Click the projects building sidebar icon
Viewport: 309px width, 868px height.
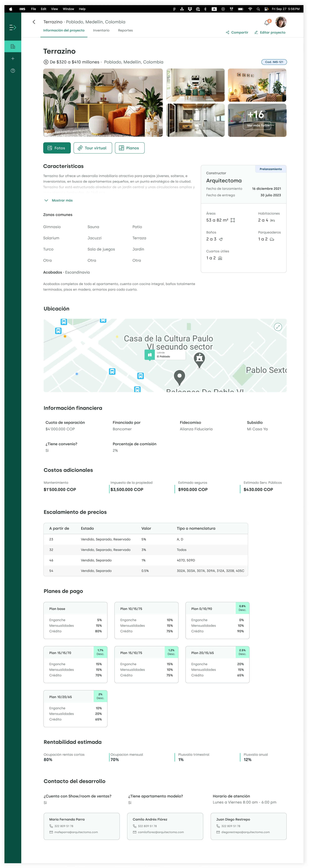click(13, 47)
